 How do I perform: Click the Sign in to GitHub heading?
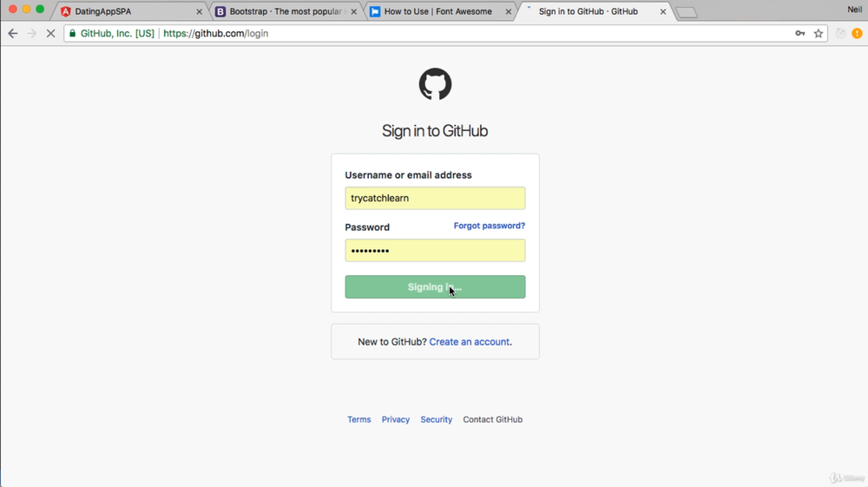(x=435, y=131)
